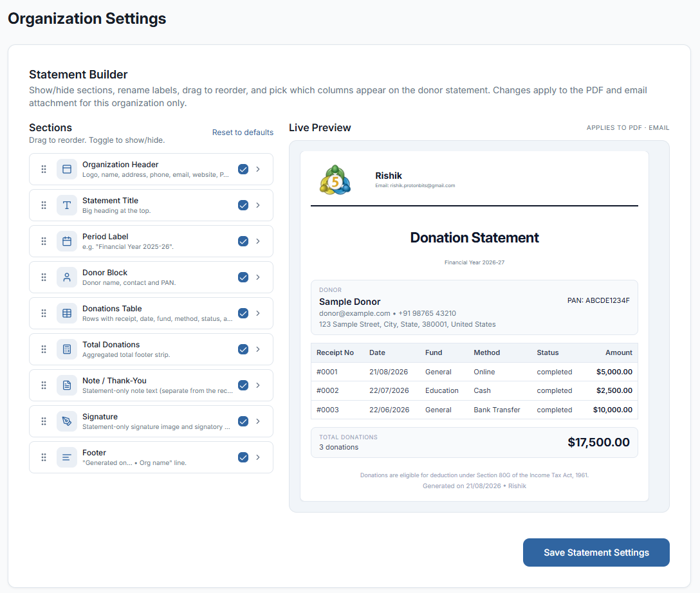This screenshot has width=700, height=593.
Task: Click the drag handle for Period Label
Action: click(x=44, y=241)
